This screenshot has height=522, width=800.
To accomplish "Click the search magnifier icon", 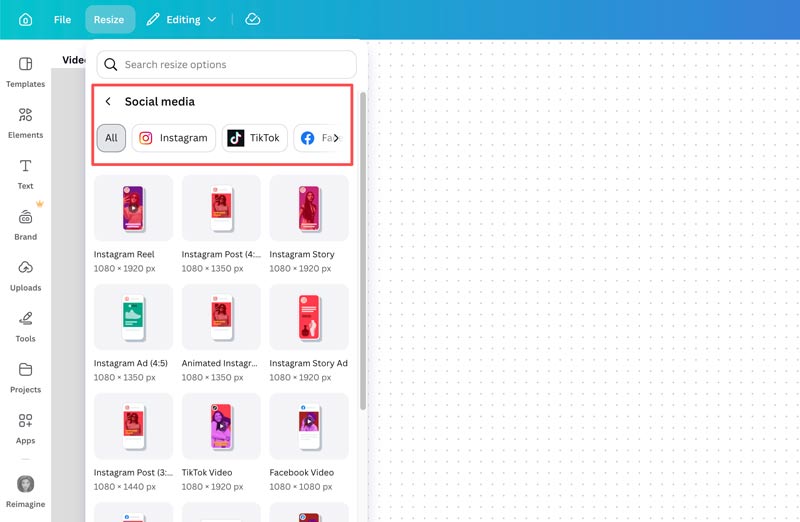I will pyautogui.click(x=110, y=64).
